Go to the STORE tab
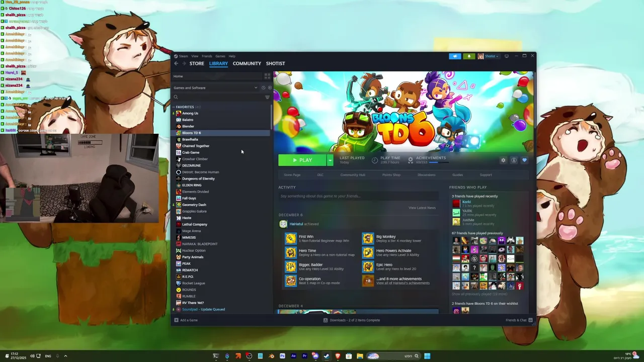The width and height of the screenshot is (644, 362). (197, 63)
